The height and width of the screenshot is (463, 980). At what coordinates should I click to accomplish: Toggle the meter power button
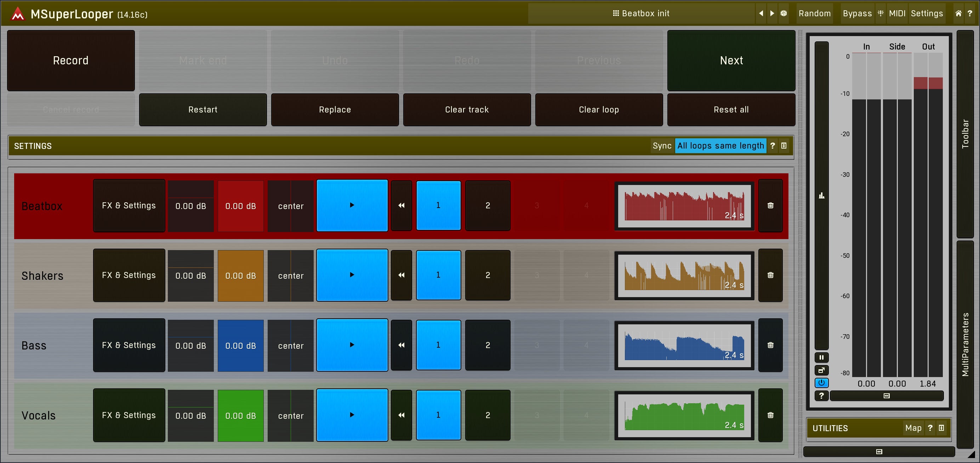821,383
